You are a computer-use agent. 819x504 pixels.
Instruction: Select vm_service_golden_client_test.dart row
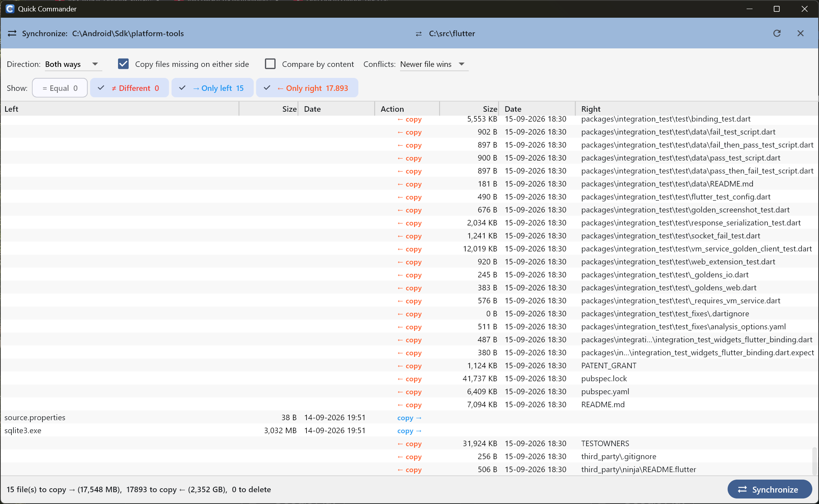pos(409,249)
